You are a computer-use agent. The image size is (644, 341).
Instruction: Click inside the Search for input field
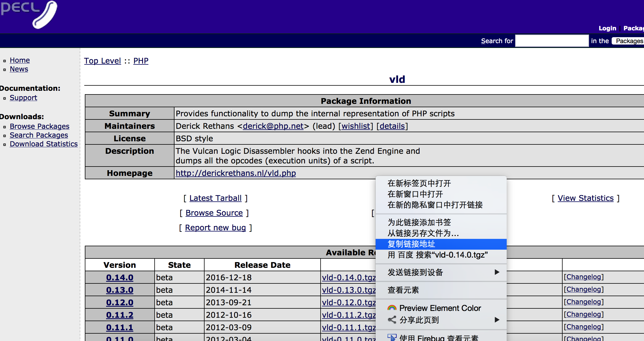(x=552, y=41)
